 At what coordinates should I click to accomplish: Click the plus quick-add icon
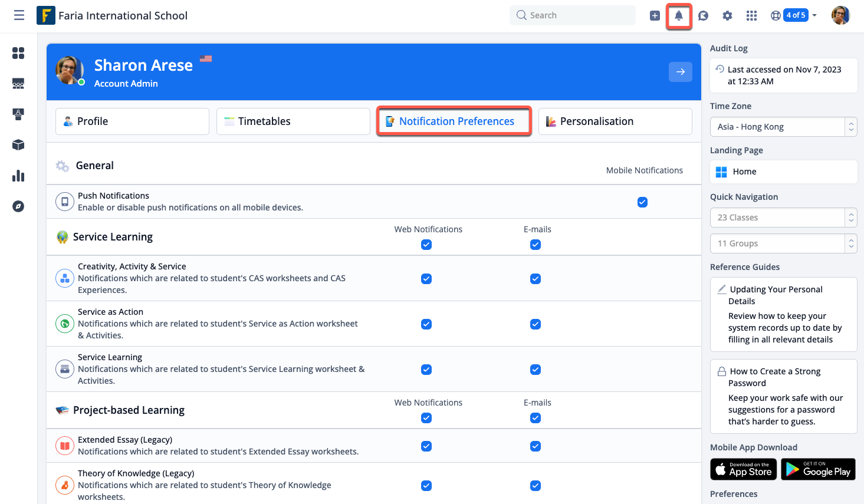coord(655,16)
